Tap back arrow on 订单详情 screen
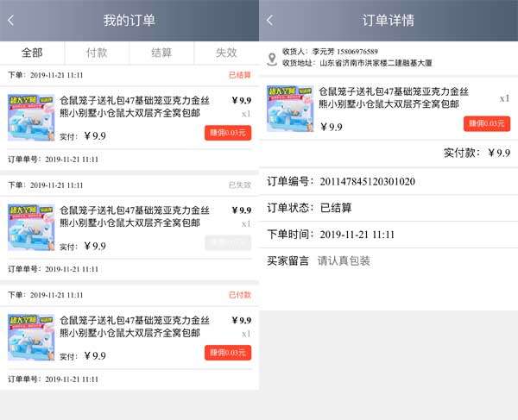The height and width of the screenshot is (420, 518). coord(270,21)
